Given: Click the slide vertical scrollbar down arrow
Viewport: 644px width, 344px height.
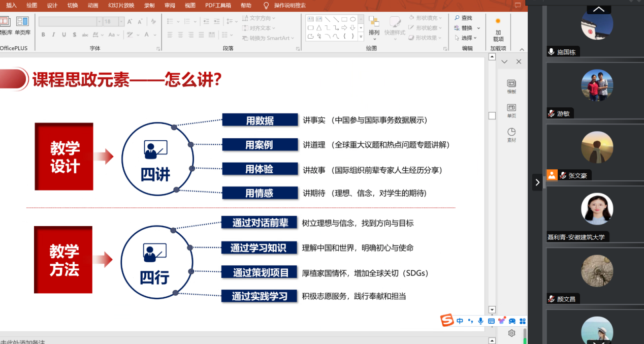Looking at the screenshot, I should [x=492, y=309].
